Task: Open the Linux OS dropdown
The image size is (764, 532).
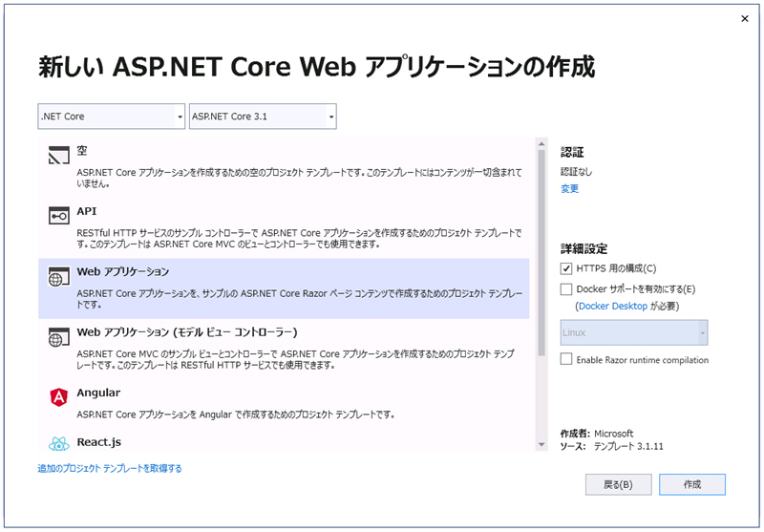Action: pos(634,332)
